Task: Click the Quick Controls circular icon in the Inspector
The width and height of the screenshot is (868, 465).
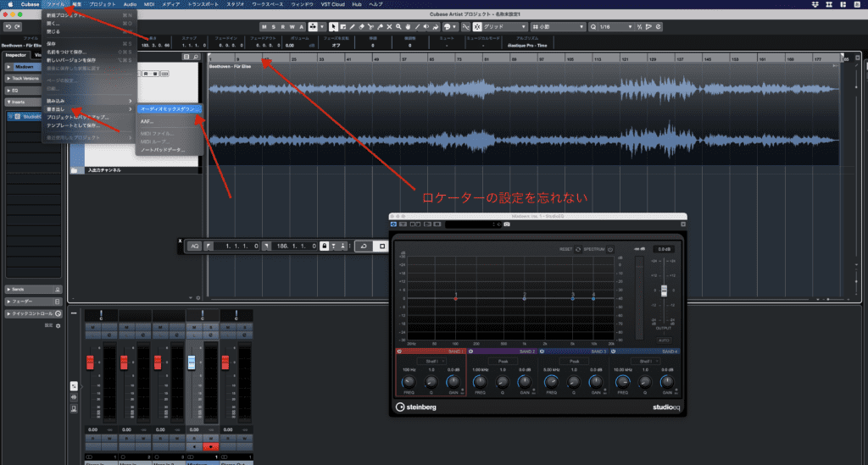Action: 58,313
